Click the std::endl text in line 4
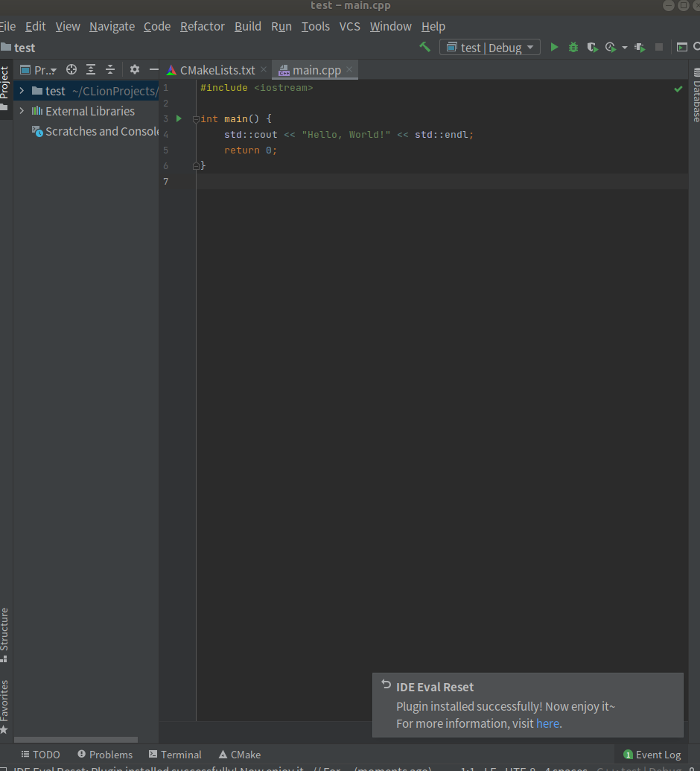Screen dimensions: 700x771 (x=442, y=135)
